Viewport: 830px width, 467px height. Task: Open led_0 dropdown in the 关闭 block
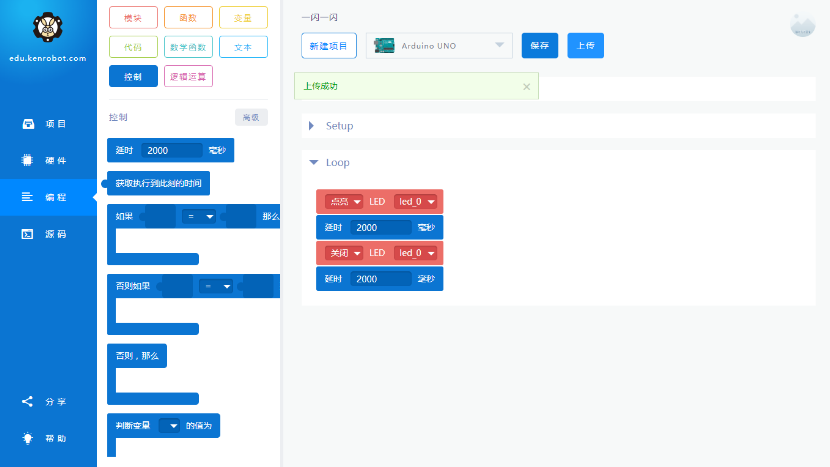(x=416, y=253)
